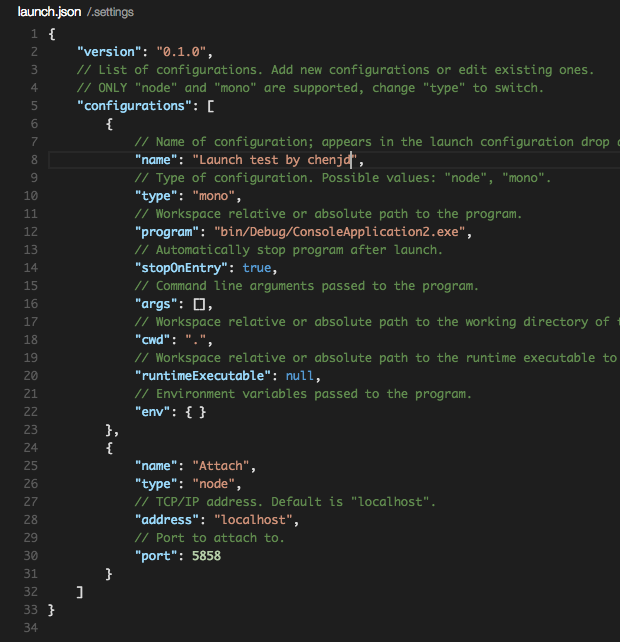Click comment "Command line arguments passed"
The height and width of the screenshot is (642, 620).
[306, 286]
